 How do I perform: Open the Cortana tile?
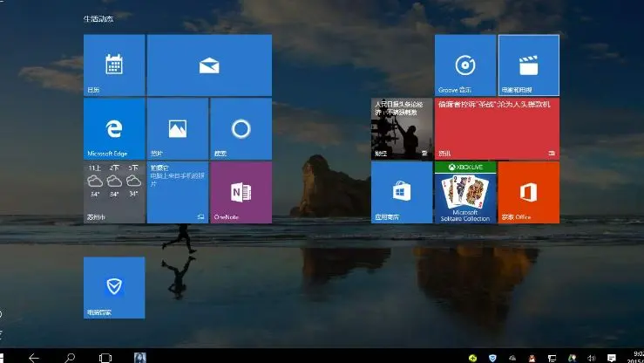coord(241,128)
